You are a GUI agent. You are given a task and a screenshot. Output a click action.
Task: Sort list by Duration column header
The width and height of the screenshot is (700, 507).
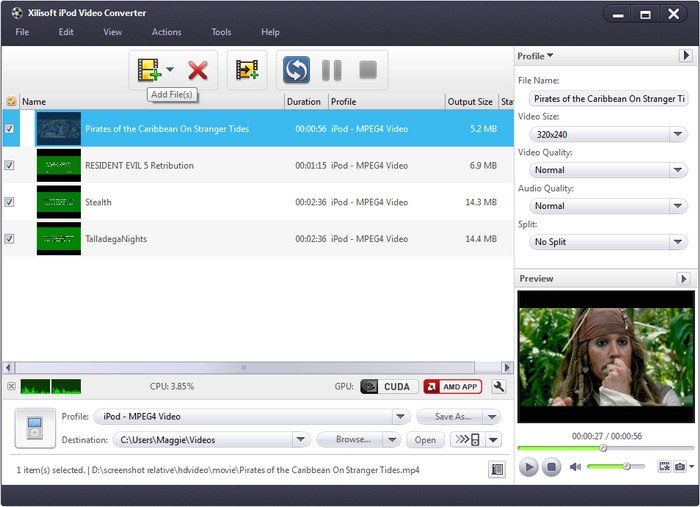pos(306,102)
